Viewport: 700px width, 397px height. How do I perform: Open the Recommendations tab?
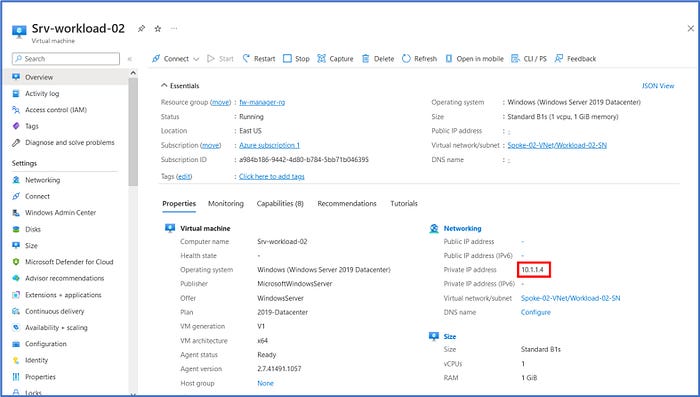click(347, 204)
